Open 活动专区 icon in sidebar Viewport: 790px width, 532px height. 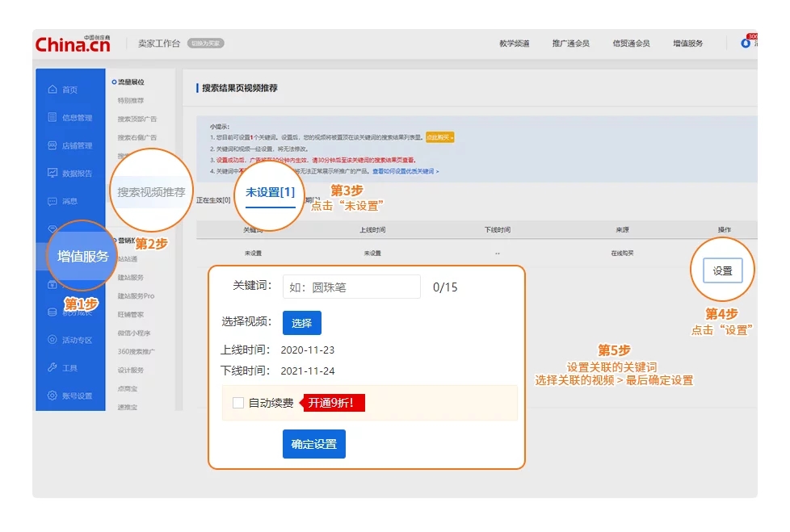coord(53,340)
